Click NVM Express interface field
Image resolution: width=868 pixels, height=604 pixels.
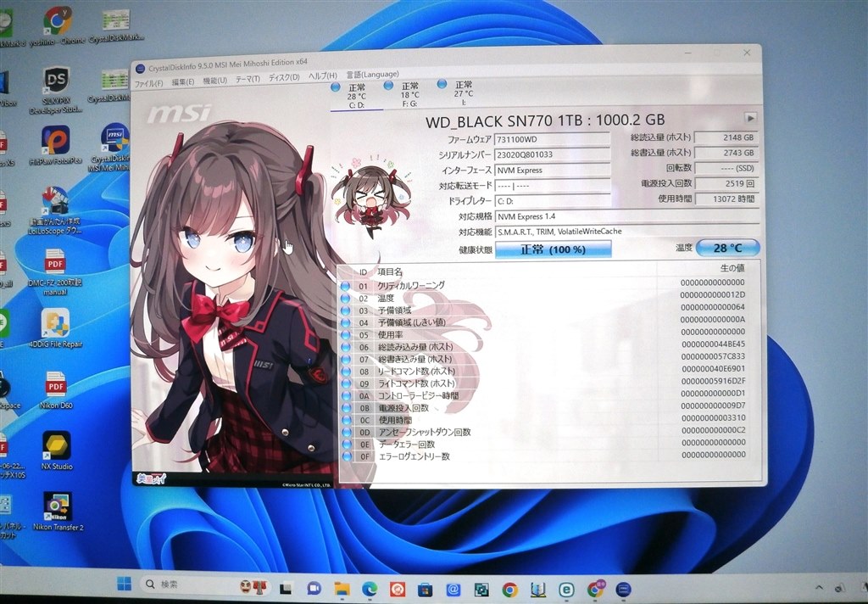(553, 171)
